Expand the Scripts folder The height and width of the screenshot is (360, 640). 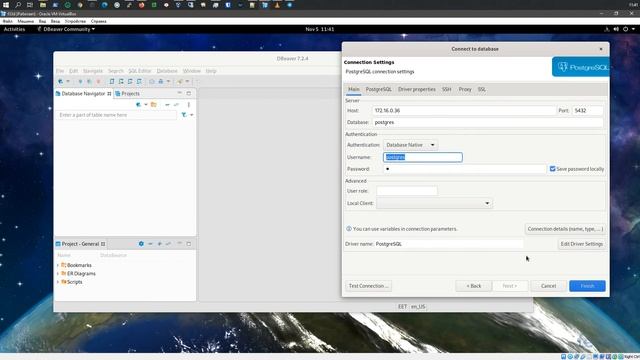[58, 282]
